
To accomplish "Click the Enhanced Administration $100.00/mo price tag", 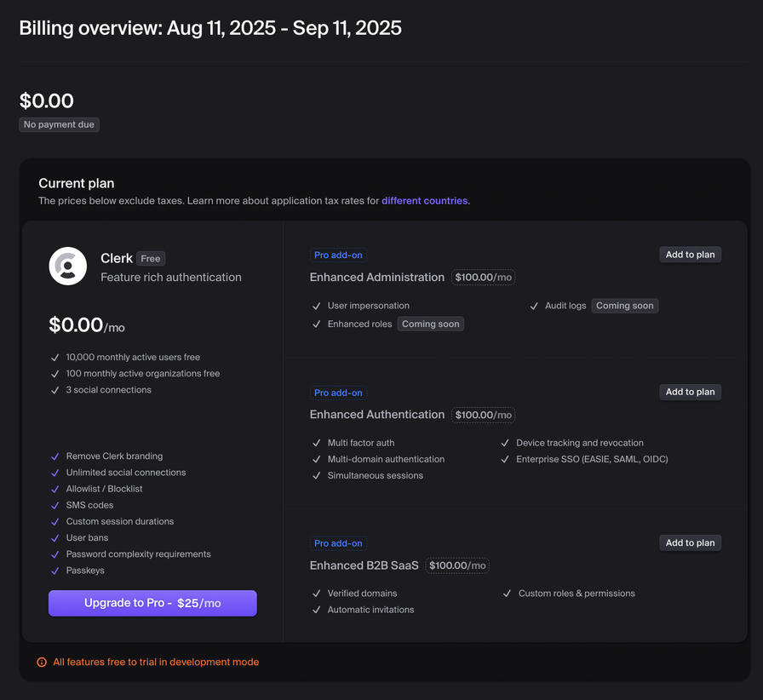I will pyautogui.click(x=483, y=278).
